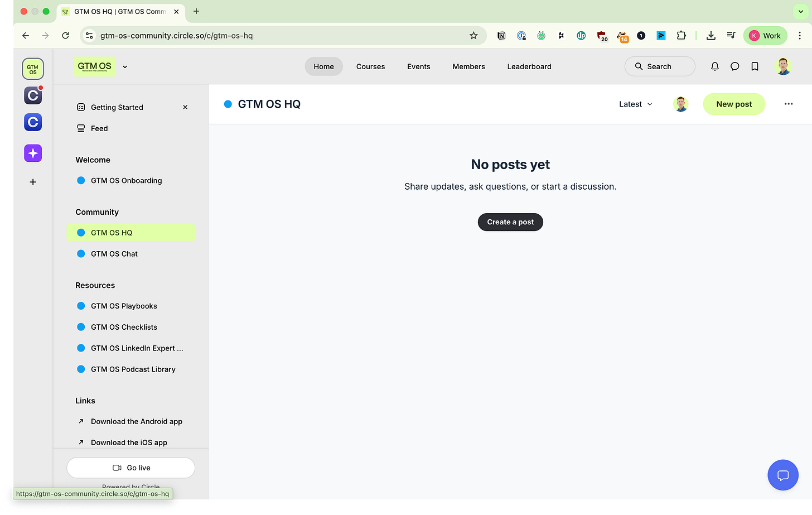The width and height of the screenshot is (812, 515).
Task: Go back in browser history
Action: [26, 36]
